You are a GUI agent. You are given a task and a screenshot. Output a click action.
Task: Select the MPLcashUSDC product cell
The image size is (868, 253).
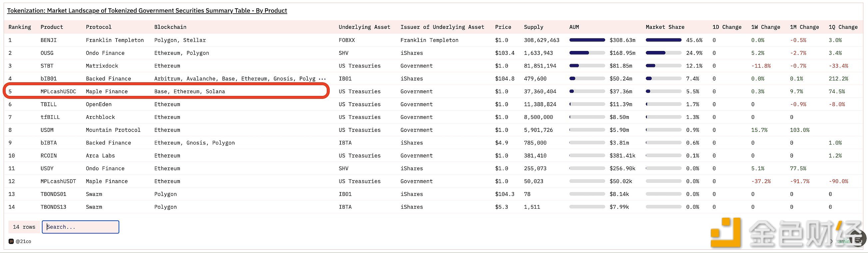[58, 91]
